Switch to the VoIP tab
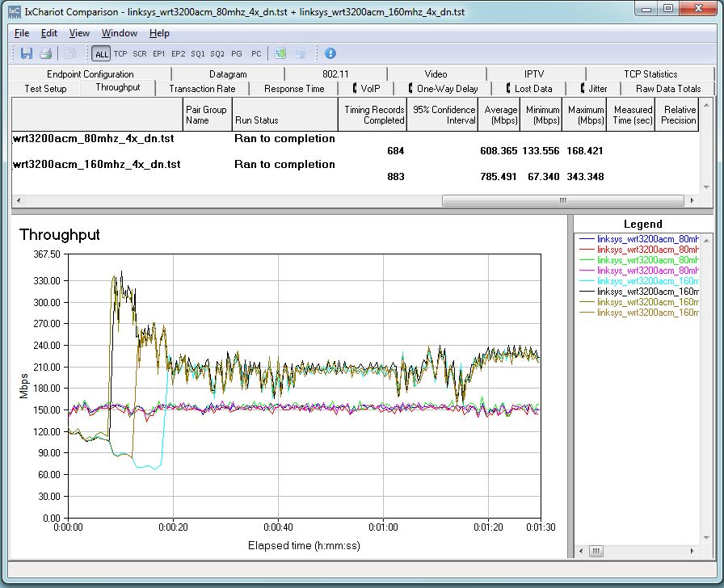The width and height of the screenshot is (724, 588). (x=366, y=89)
